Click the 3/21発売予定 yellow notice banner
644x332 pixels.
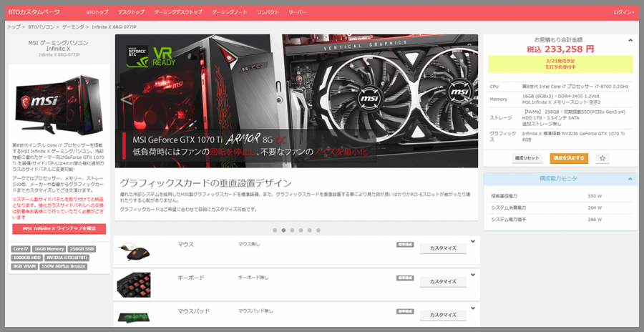click(x=560, y=64)
